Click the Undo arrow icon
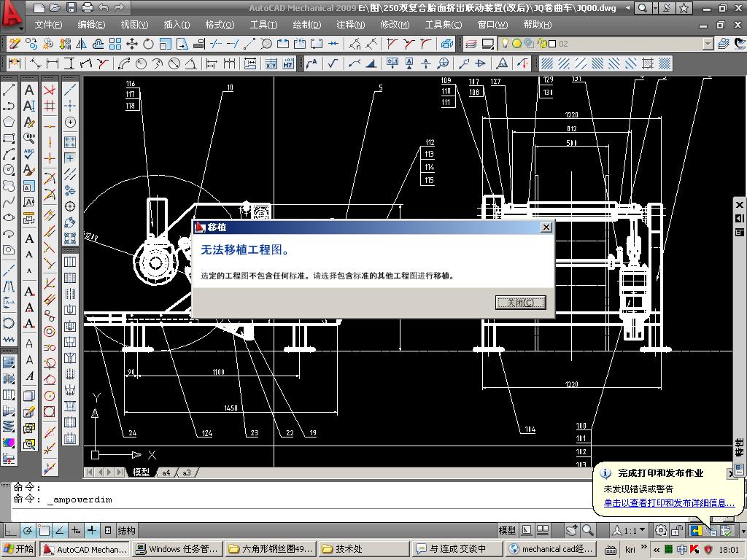Screen dimensions: 747x560 coord(103,7)
